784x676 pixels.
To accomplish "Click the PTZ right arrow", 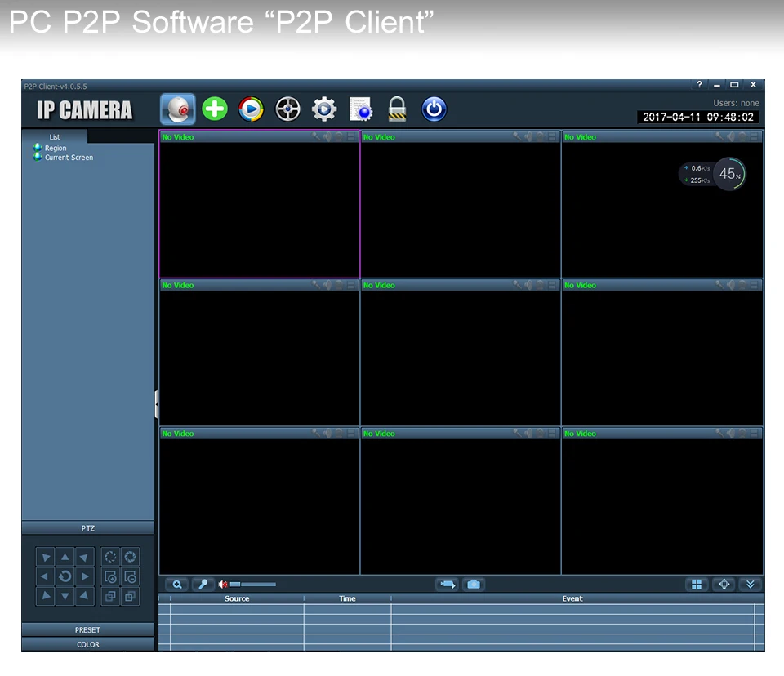I will pyautogui.click(x=85, y=576).
